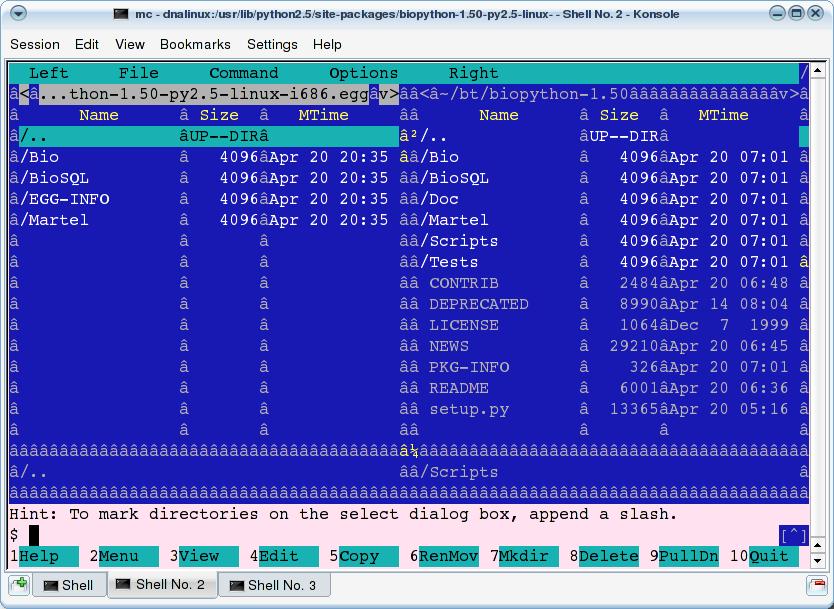Select /Martel in the left panel

pyautogui.click(x=204, y=220)
